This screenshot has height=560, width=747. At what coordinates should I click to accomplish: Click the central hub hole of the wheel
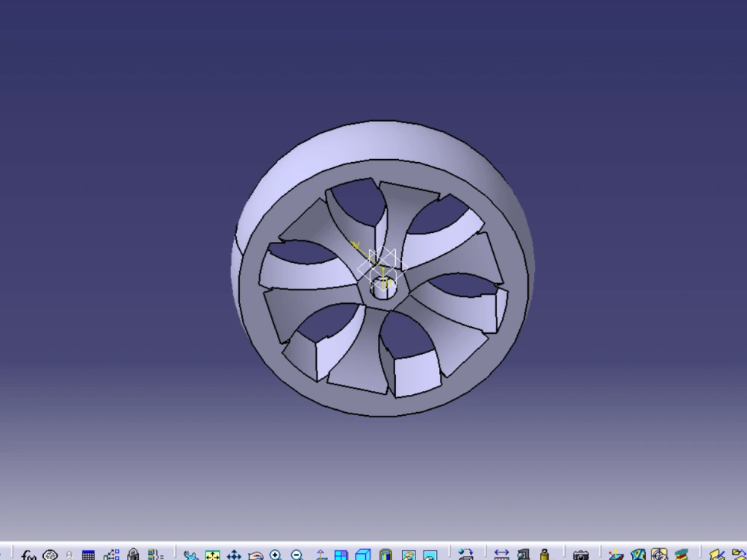click(x=383, y=287)
